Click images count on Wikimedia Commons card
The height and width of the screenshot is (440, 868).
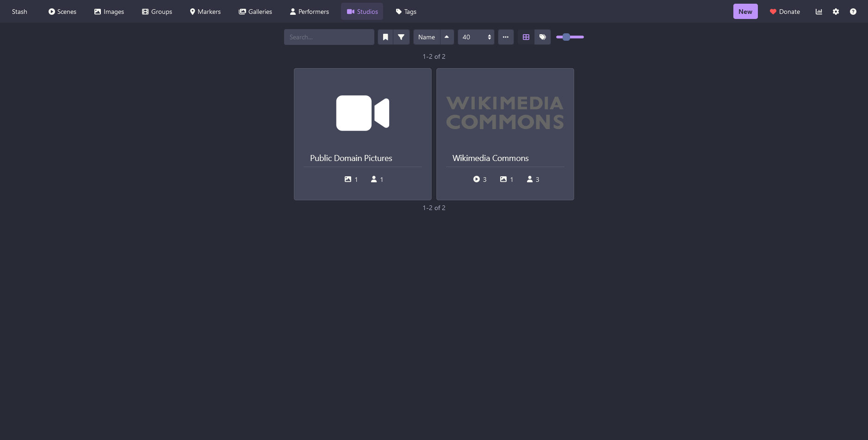507,180
